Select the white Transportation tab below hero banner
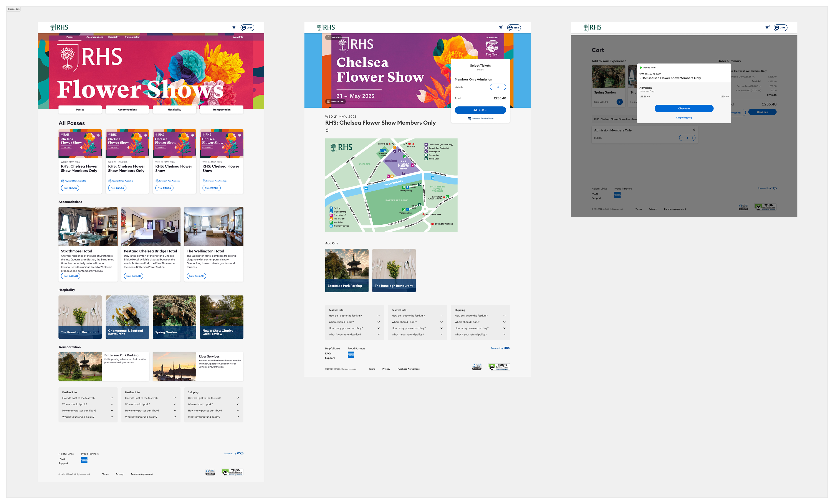Screen dimensions: 834x504 [x=221, y=110]
